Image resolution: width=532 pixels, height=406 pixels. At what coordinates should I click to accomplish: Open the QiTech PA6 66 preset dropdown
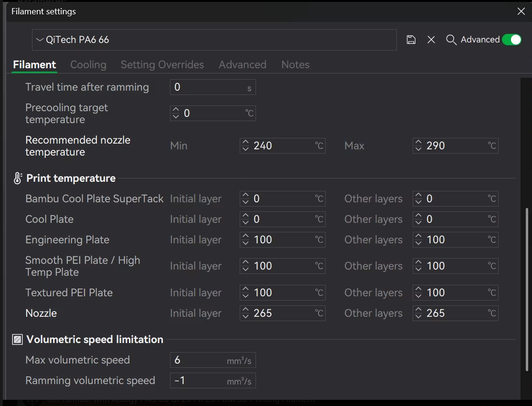pyautogui.click(x=214, y=40)
